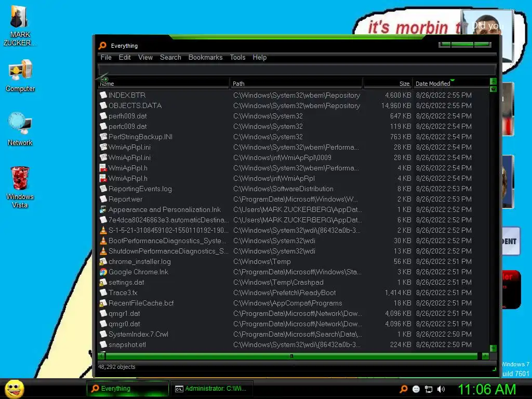Select the RecentFileCache.bcf file icon

[x=103, y=303]
